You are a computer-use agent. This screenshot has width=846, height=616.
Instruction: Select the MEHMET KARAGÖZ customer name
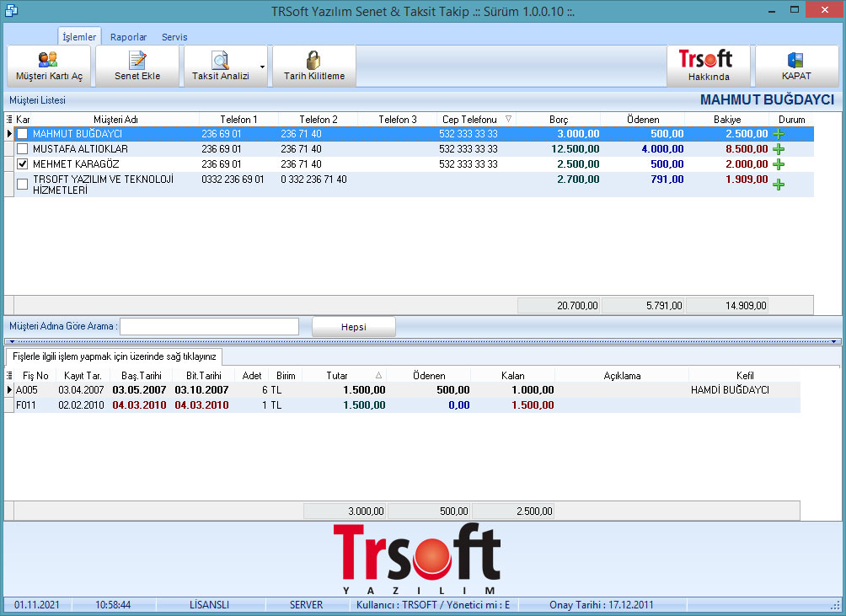pyautogui.click(x=76, y=164)
